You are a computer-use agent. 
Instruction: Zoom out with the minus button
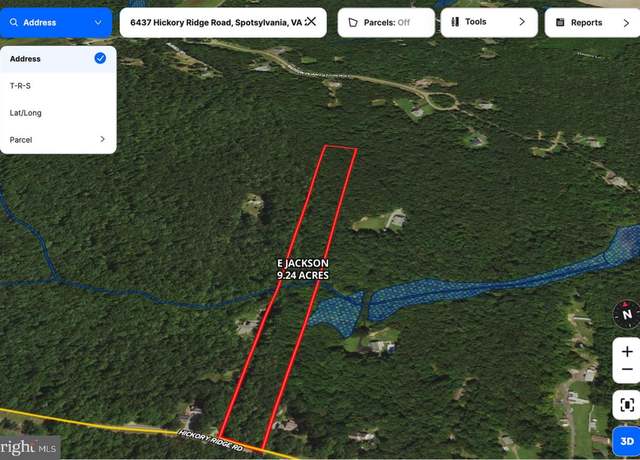(627, 370)
